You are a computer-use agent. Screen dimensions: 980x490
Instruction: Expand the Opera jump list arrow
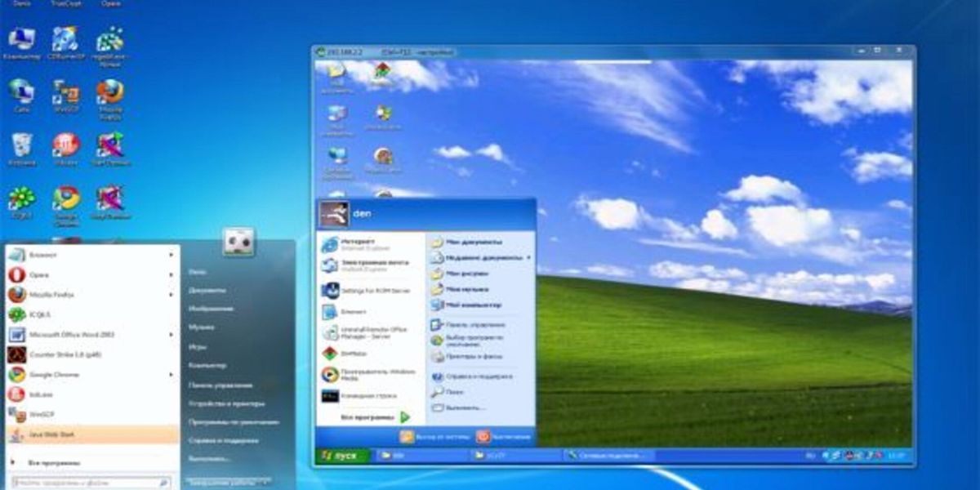[x=171, y=274]
